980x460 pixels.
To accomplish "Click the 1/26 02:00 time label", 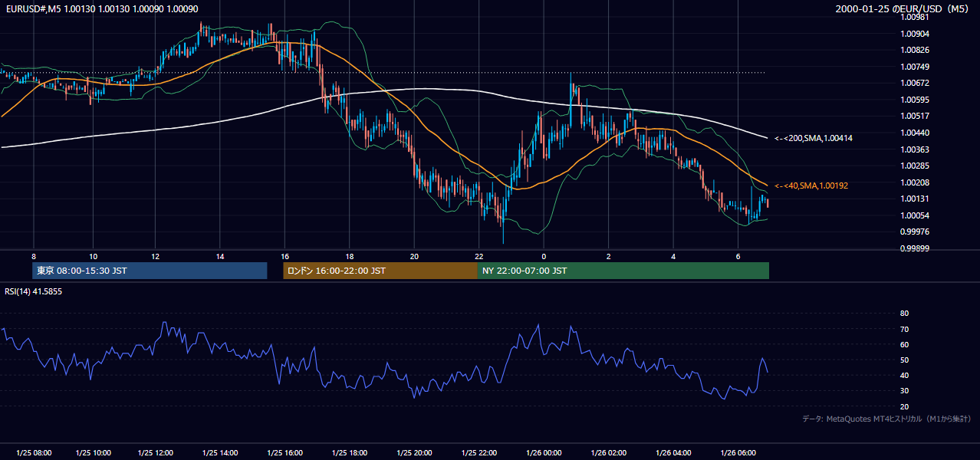I will pos(608,452).
